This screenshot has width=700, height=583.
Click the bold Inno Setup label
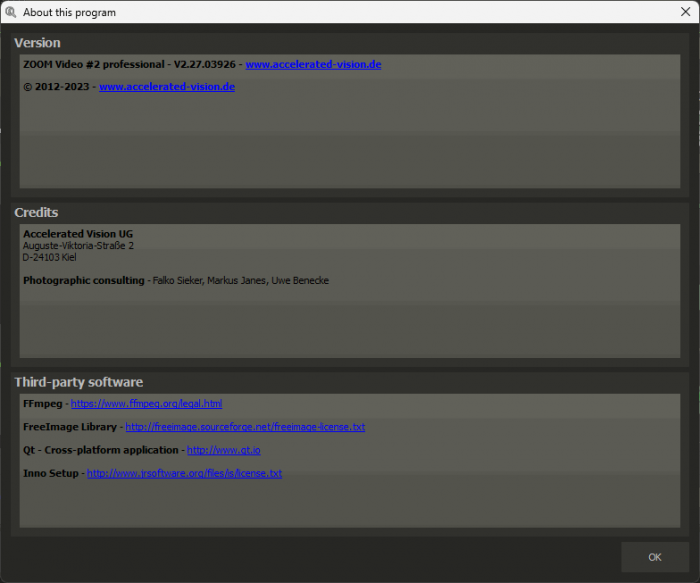coord(50,473)
